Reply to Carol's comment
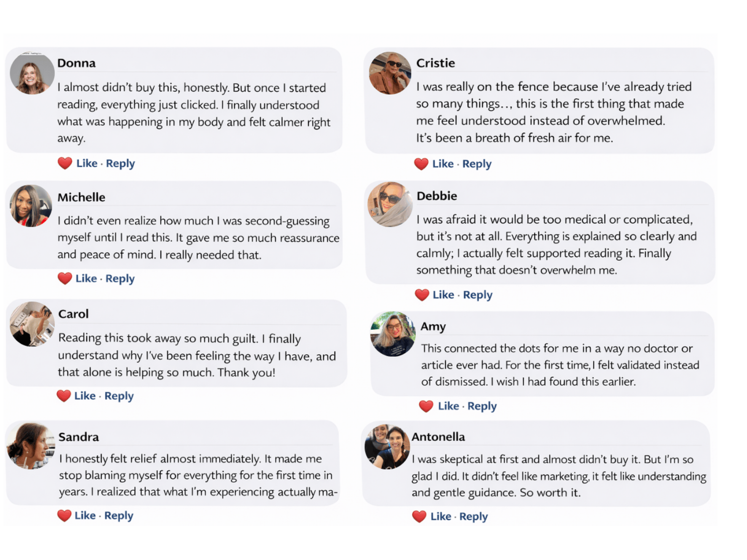Screen dimensions: 747x560 (x=119, y=396)
